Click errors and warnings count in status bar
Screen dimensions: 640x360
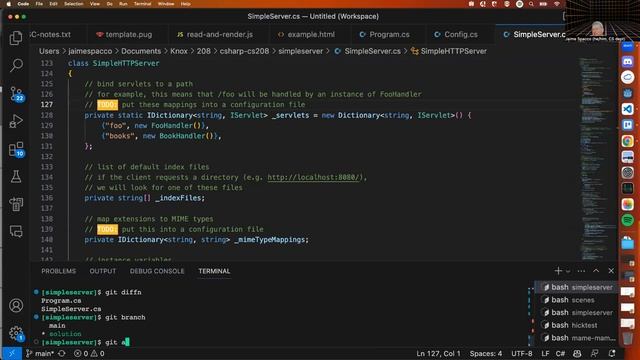(x=89, y=353)
